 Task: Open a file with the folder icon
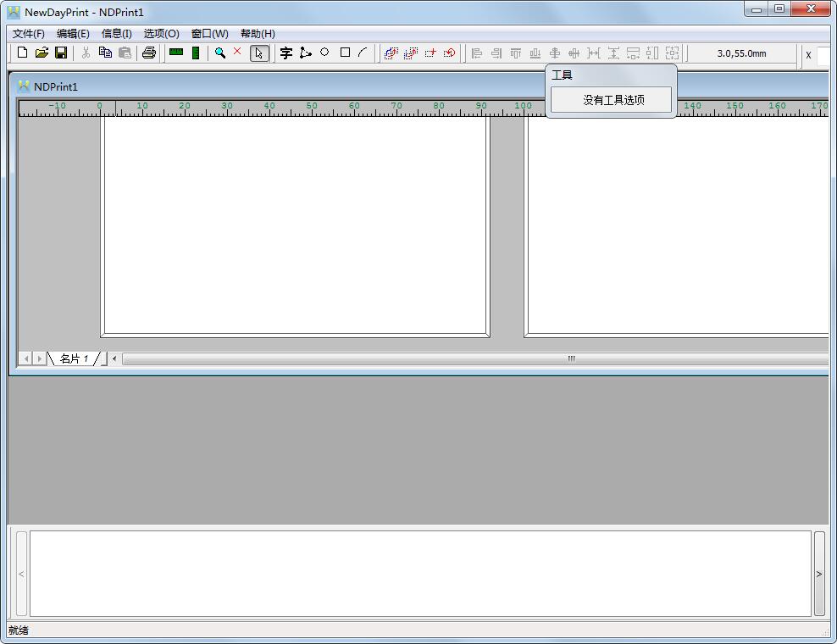click(42, 53)
